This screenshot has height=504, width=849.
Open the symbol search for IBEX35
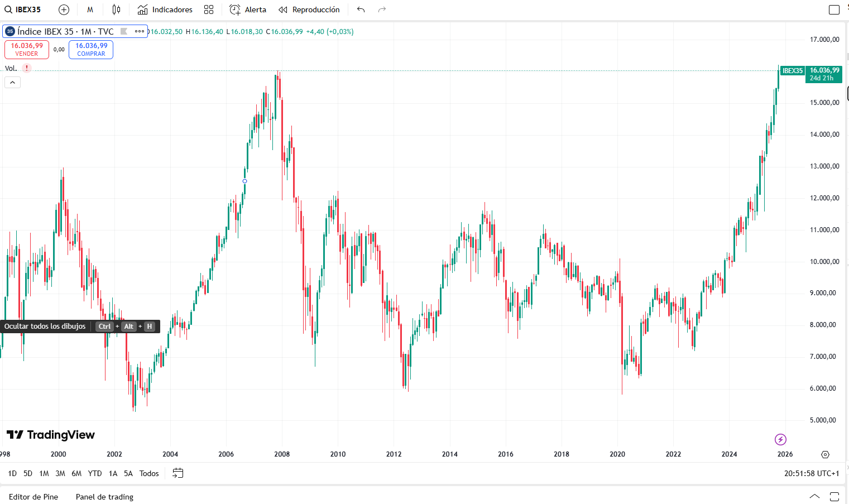pyautogui.click(x=22, y=9)
